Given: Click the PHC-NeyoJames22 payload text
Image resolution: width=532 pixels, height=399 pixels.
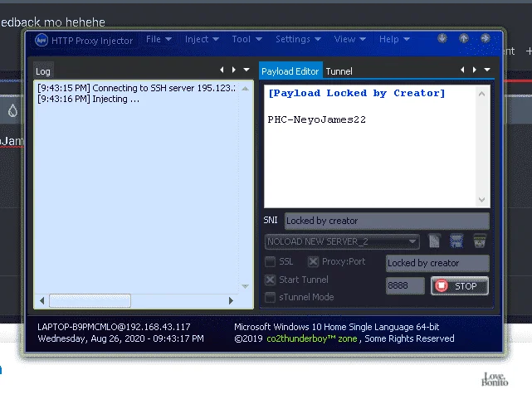Looking at the screenshot, I should [x=316, y=119].
